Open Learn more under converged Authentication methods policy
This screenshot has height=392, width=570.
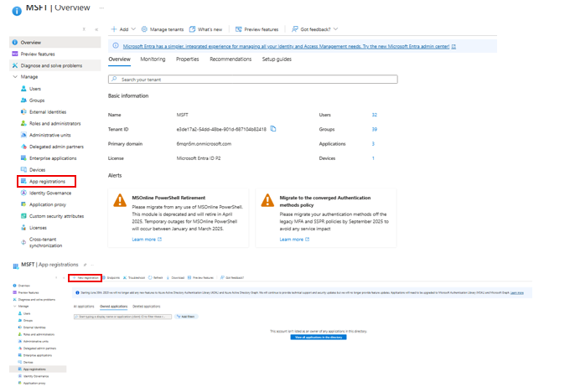294,240
